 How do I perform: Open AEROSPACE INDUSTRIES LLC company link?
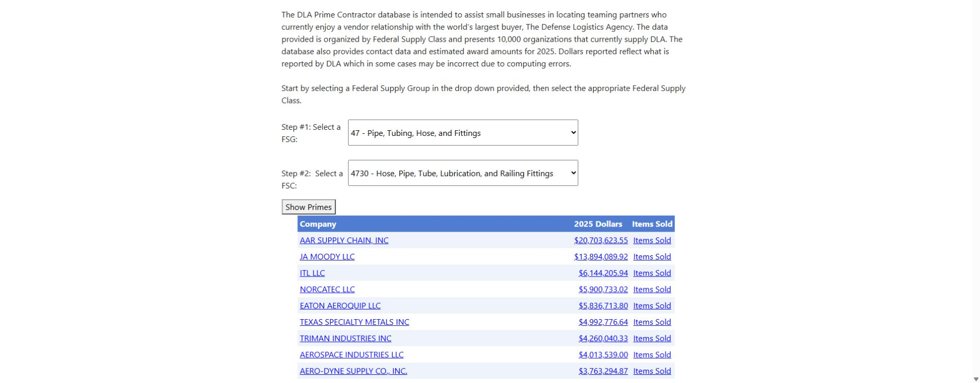pyautogui.click(x=352, y=355)
